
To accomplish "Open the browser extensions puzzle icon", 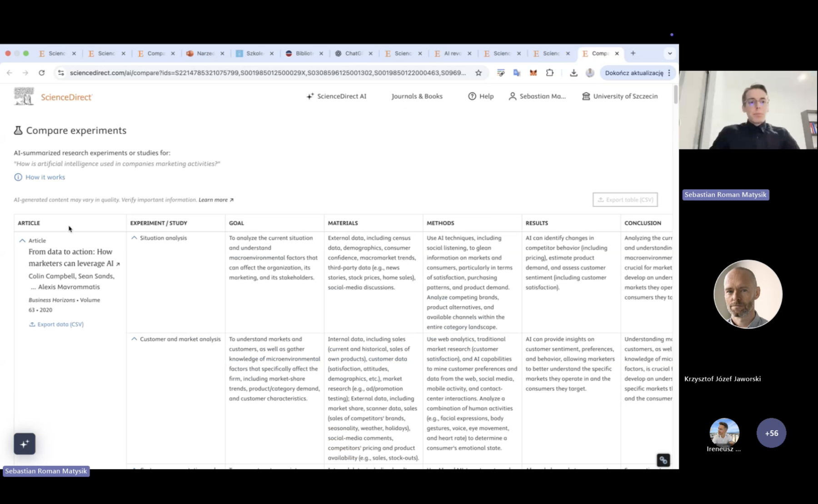I will [550, 73].
